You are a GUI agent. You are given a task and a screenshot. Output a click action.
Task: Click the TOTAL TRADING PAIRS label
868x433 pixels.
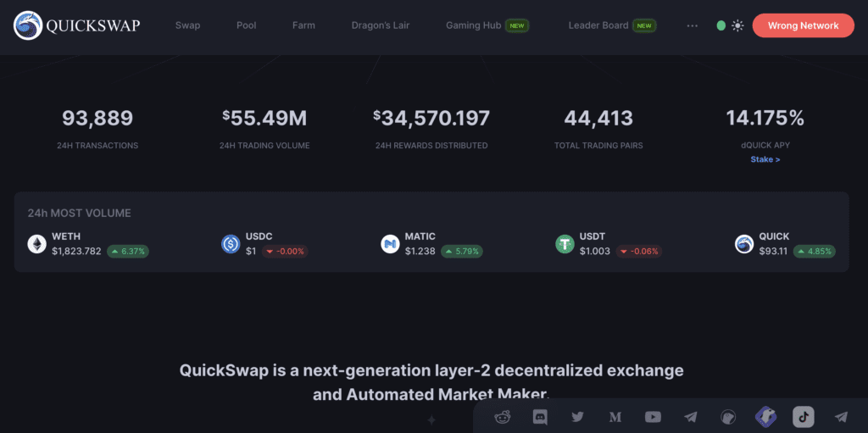(598, 146)
